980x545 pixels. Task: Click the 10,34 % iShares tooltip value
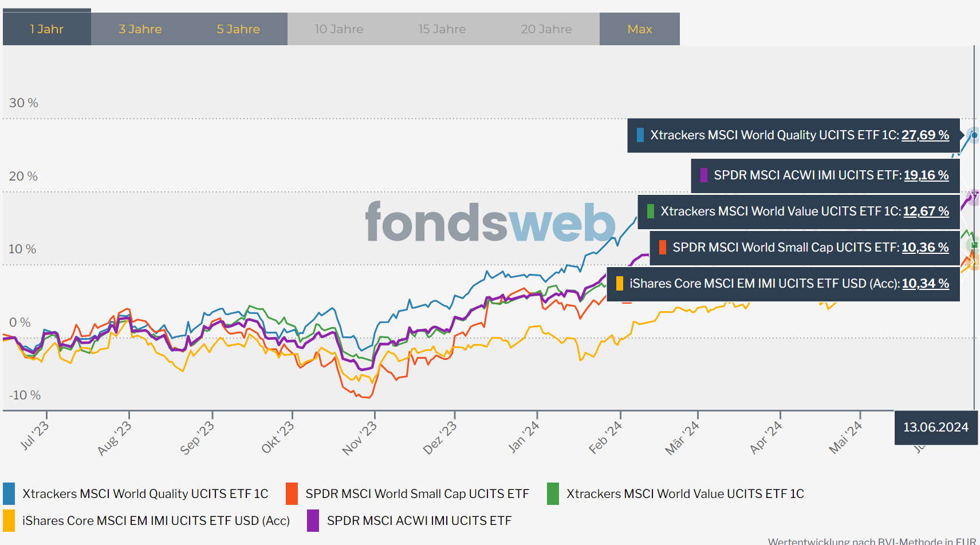click(926, 284)
